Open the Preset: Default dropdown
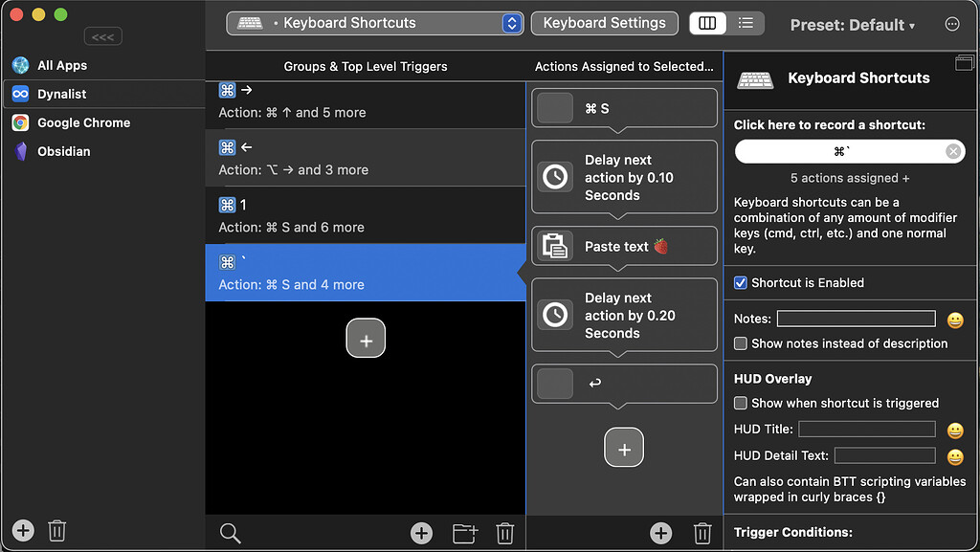Viewport: 980px width, 552px height. 852,25
